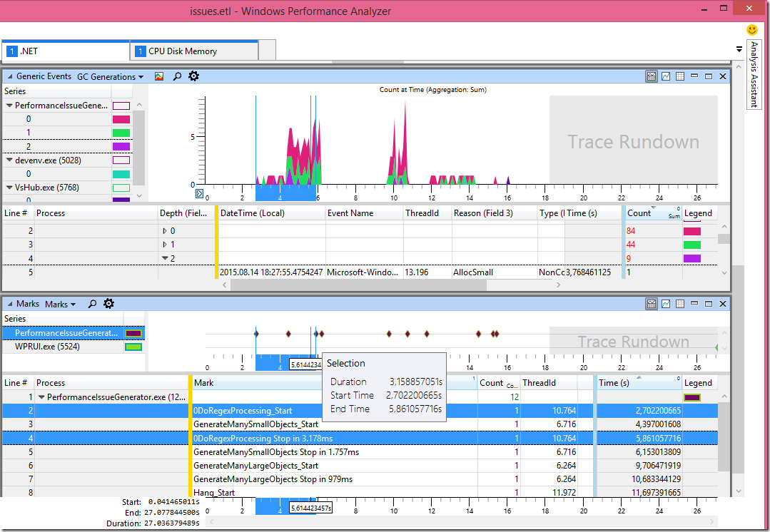770x532 pixels.
Task: Expand depth 0 row in events table
Action: pyautogui.click(x=165, y=230)
